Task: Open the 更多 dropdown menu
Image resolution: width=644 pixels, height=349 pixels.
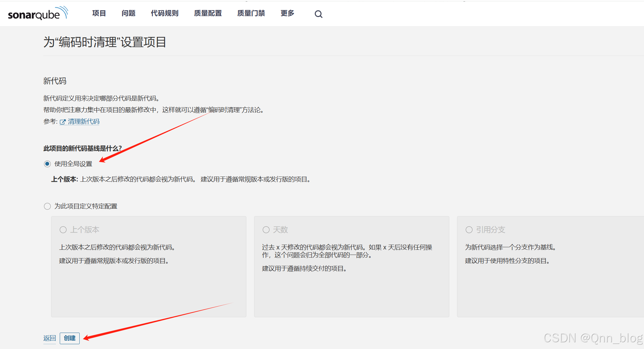Action: pyautogui.click(x=287, y=13)
